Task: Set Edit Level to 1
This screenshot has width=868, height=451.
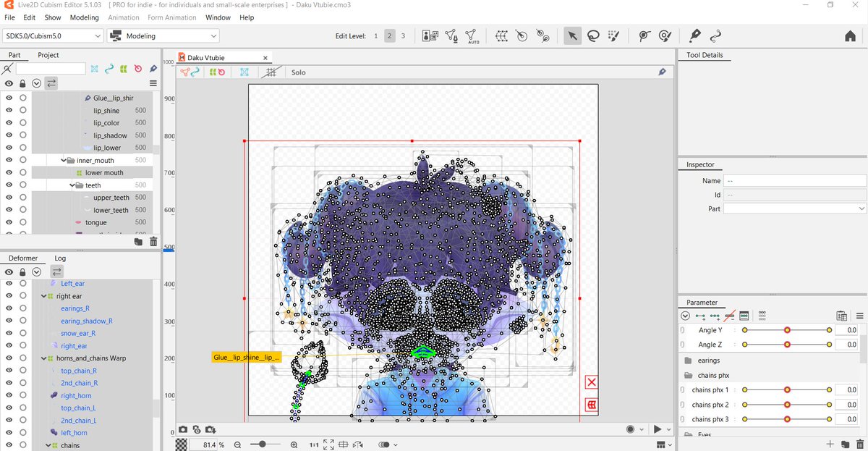Action: pos(375,35)
